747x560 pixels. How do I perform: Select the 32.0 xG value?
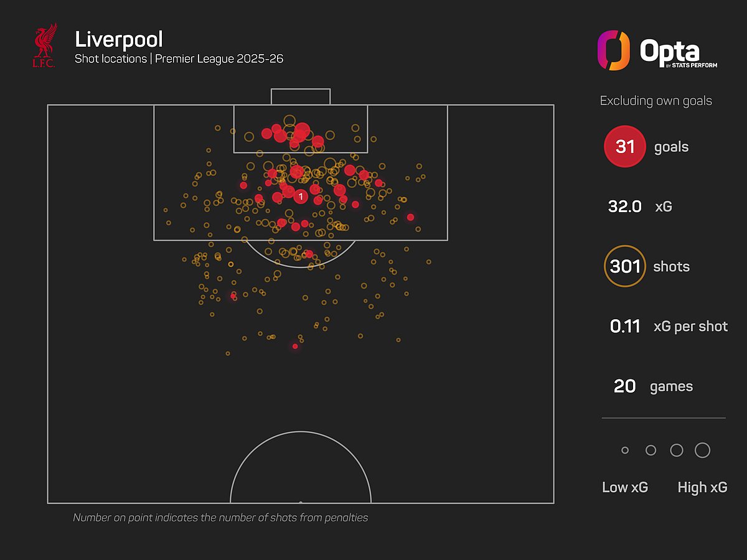pyautogui.click(x=625, y=207)
